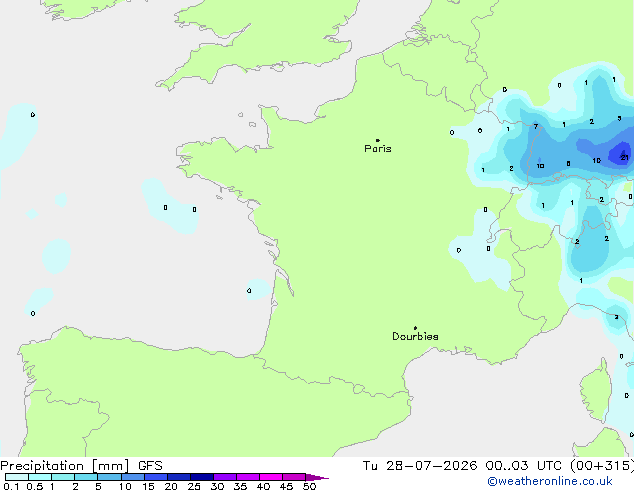The image size is (634, 490).
Task: Click the over-50 arrow tip of legend
Action: (317, 477)
